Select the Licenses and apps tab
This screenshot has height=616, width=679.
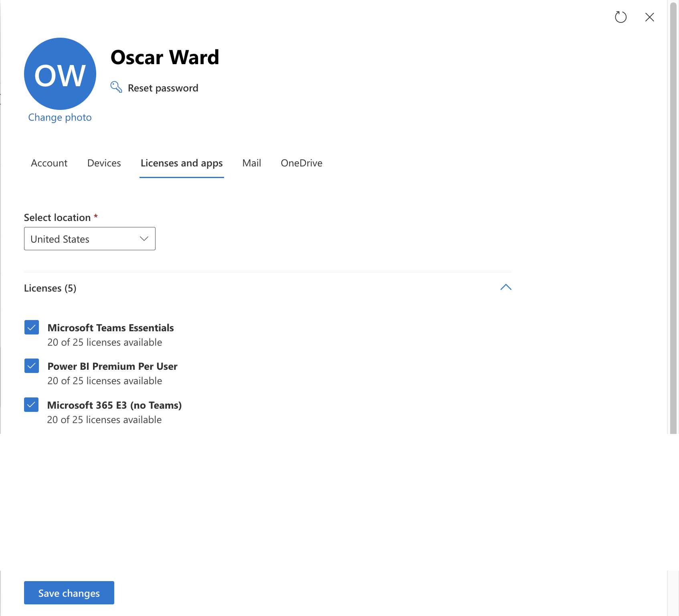click(x=182, y=163)
